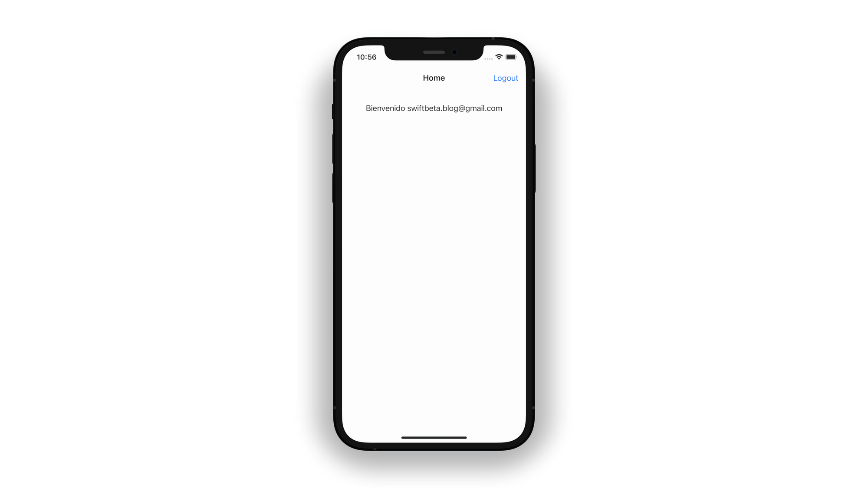Click the swiftbeta.blog@gmail.com email text
868x488 pixels.
(454, 108)
